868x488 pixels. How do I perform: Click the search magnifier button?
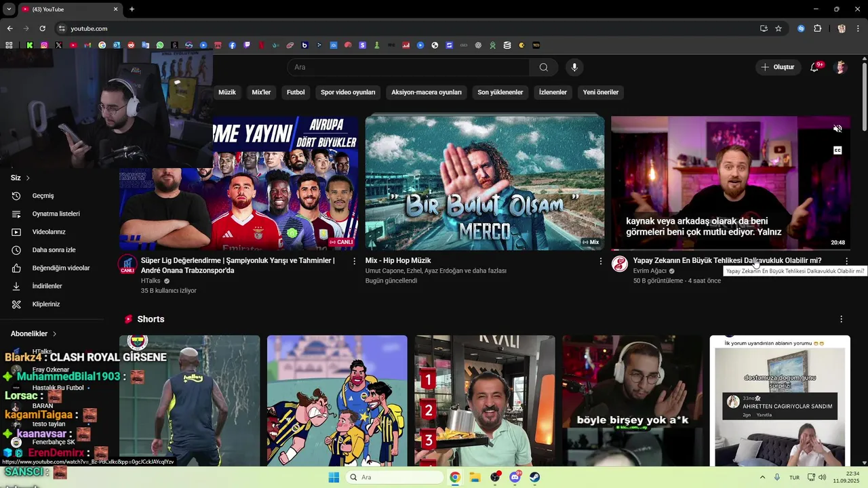coord(543,67)
